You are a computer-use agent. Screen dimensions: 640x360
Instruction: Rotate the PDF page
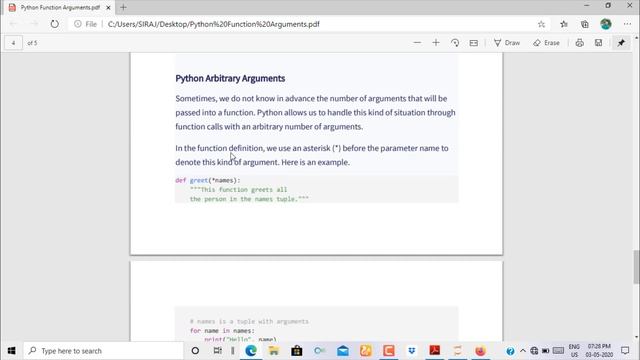pos(455,43)
